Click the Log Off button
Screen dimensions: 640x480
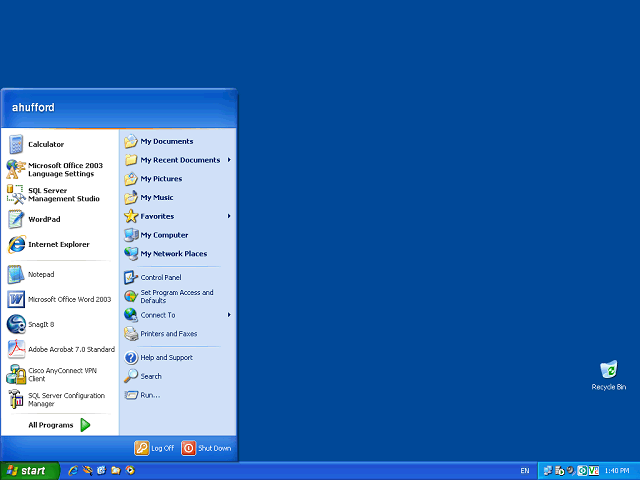pyautogui.click(x=154, y=448)
